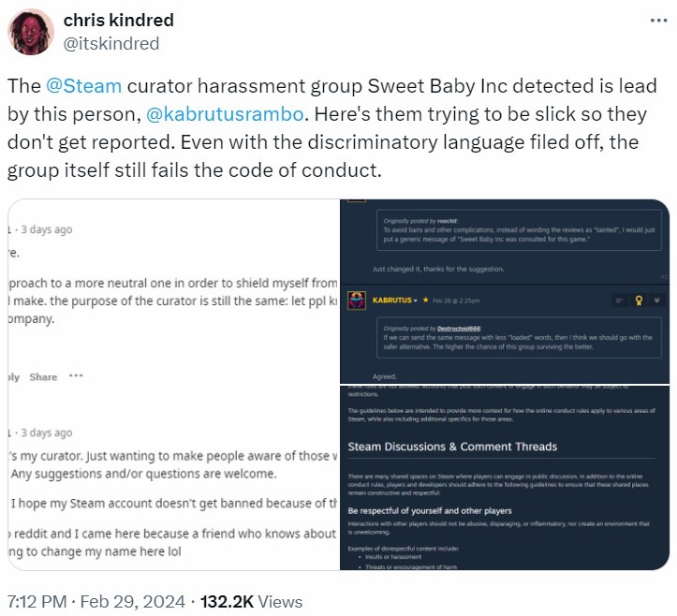Click the Share button under the Reddit comment
Screen dimensions: 677x616
(x=43, y=377)
